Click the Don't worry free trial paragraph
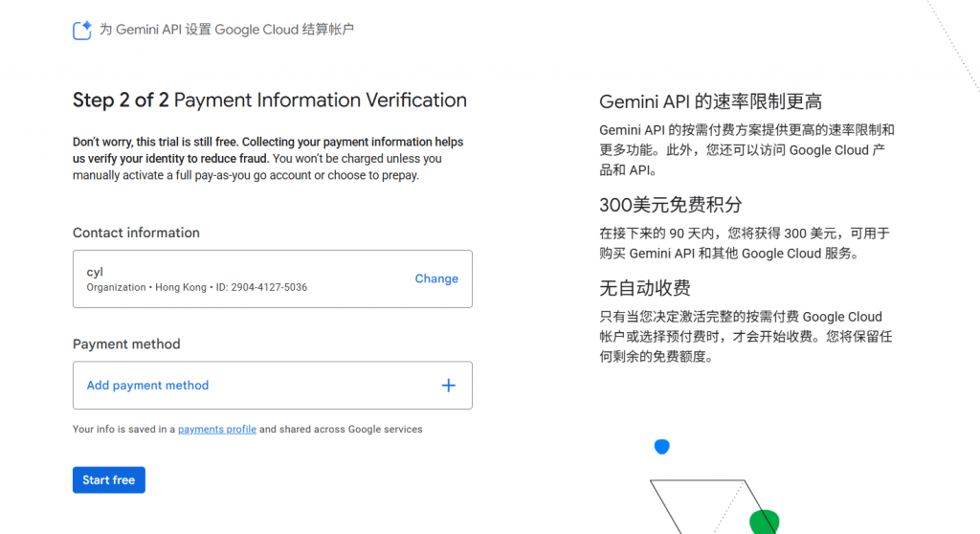 click(x=269, y=159)
